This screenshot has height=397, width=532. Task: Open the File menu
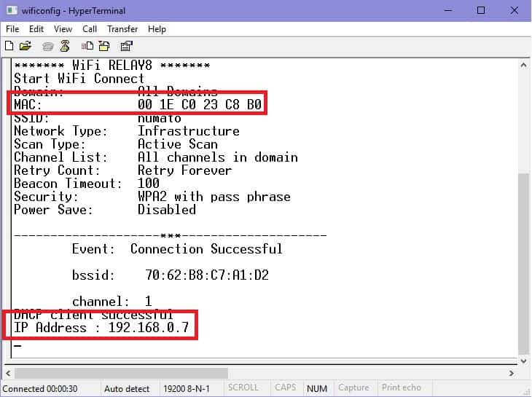[x=12, y=29]
